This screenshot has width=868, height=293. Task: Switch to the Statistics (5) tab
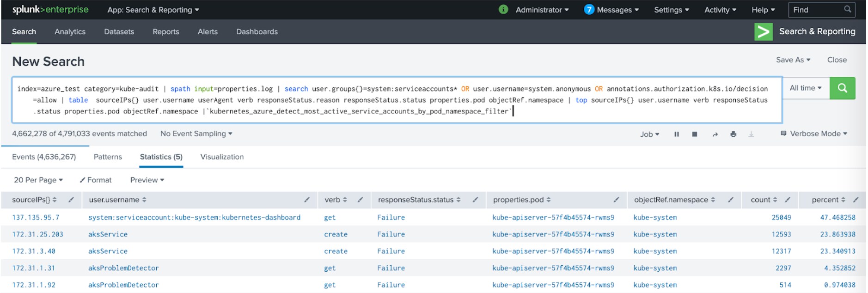tap(161, 157)
